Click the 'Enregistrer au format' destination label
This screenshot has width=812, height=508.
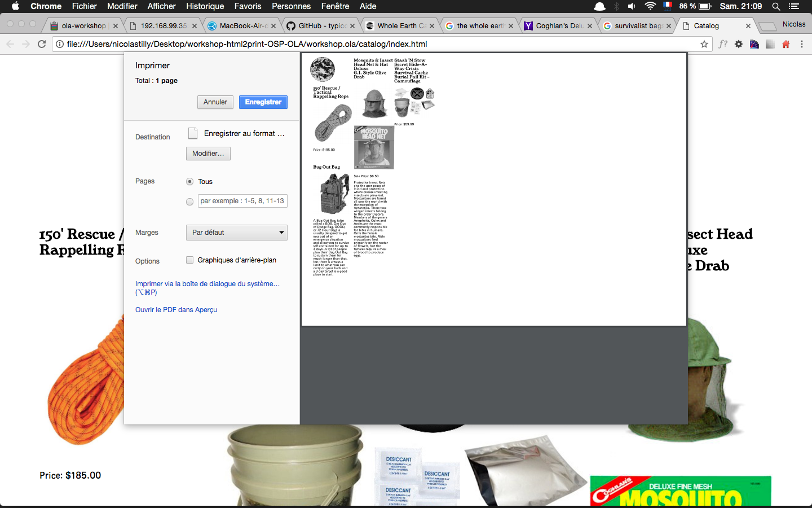[244, 134]
